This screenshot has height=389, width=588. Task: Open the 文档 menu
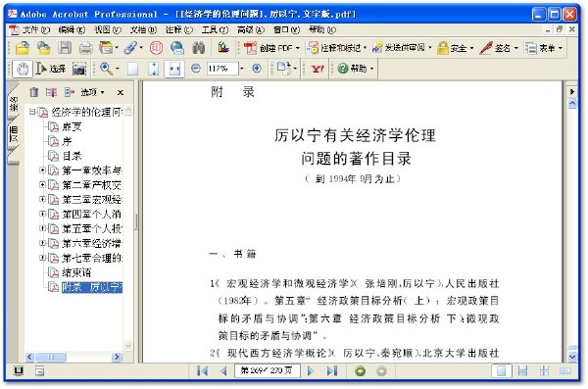pyautogui.click(x=143, y=29)
